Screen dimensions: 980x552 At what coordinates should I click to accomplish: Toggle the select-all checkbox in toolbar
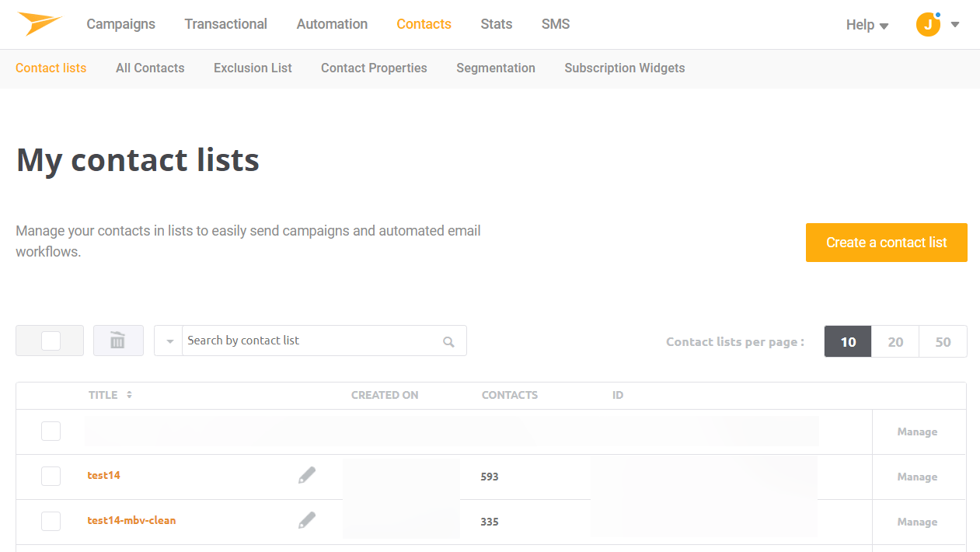pos(51,341)
